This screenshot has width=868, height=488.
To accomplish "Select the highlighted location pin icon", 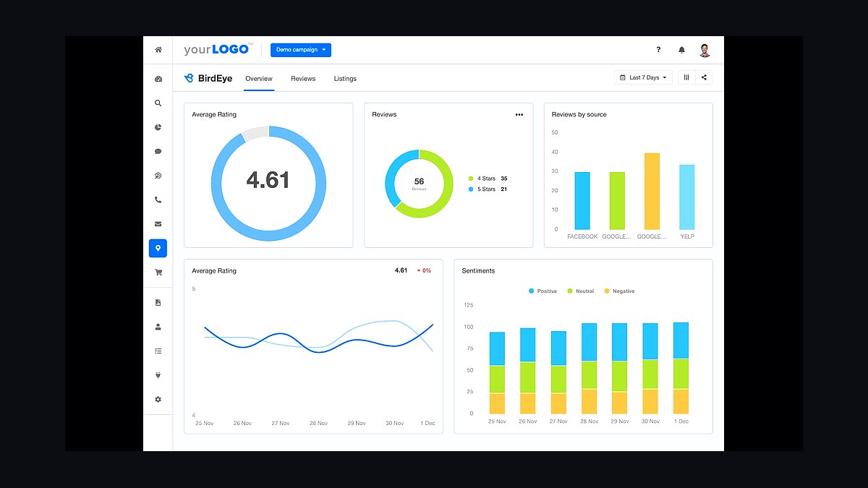I will (158, 248).
